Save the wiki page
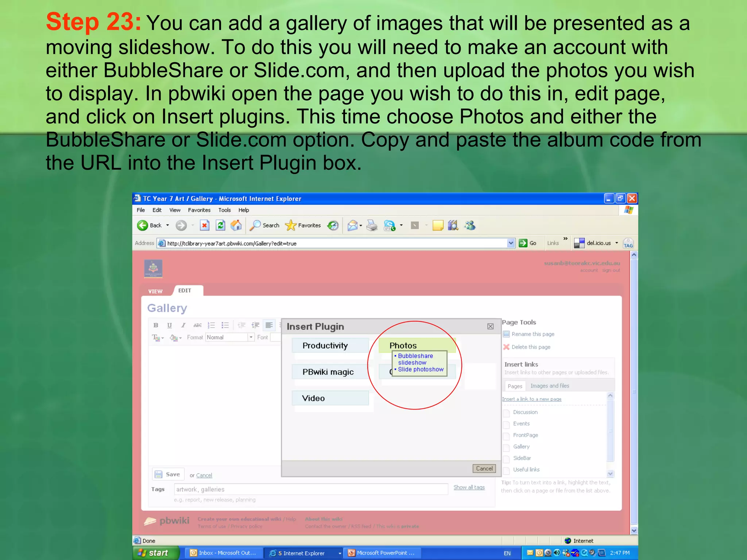Image resolution: width=747 pixels, height=560 pixels. (x=168, y=474)
